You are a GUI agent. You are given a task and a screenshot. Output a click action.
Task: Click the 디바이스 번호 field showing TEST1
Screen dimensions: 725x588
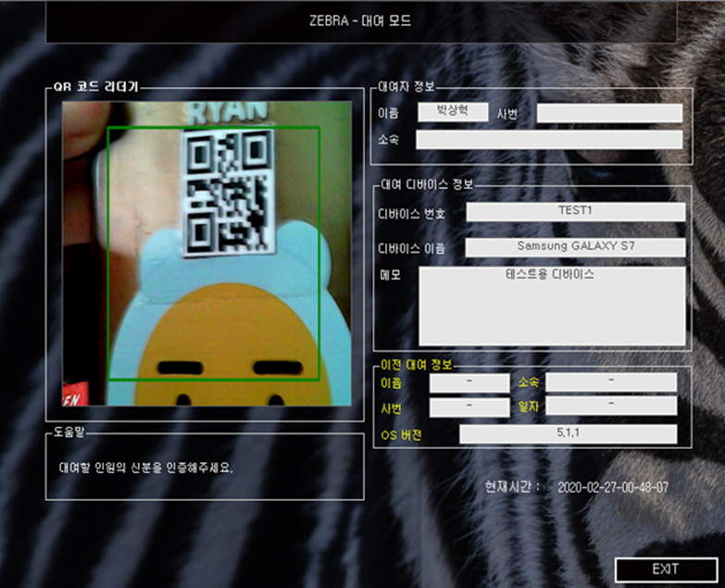coord(575,212)
